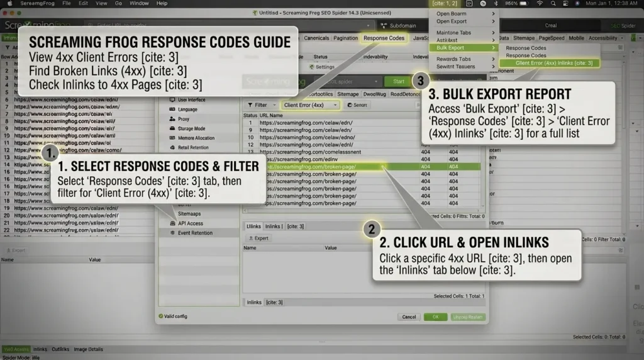Switch to the Mobile tab
The width and height of the screenshot is (644, 360).
[x=576, y=38]
